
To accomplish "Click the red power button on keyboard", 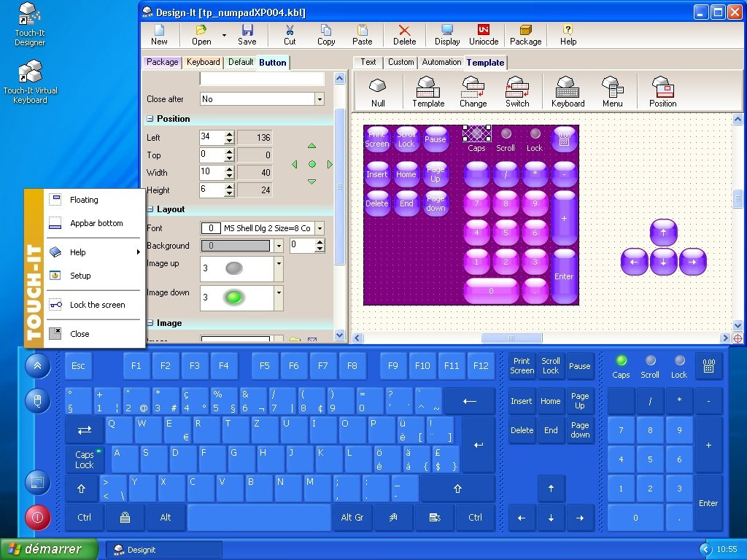I will (38, 517).
